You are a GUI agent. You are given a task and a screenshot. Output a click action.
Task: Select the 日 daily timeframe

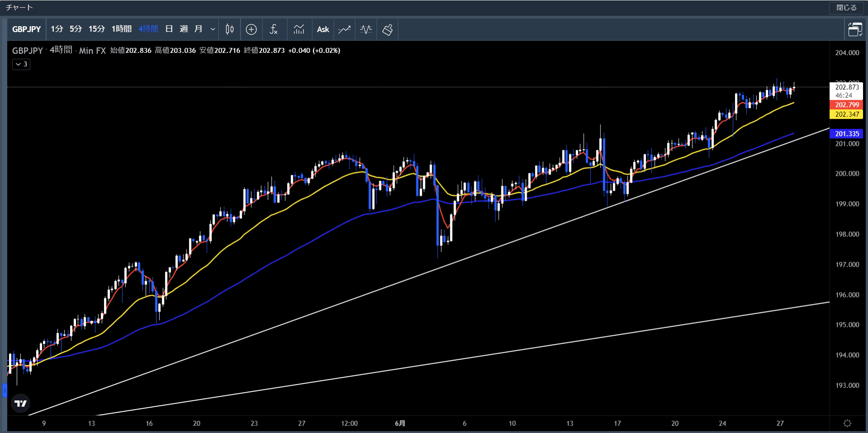169,29
